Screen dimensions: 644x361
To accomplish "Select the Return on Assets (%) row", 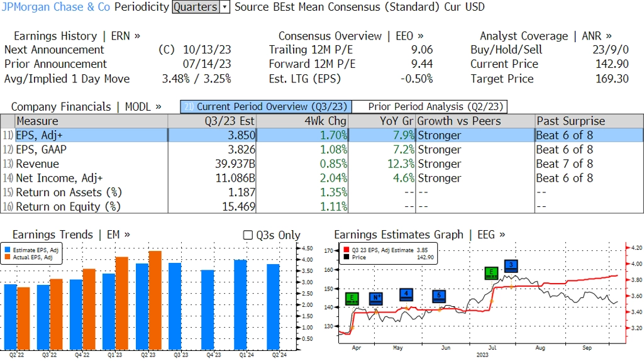I will (x=322, y=192).
